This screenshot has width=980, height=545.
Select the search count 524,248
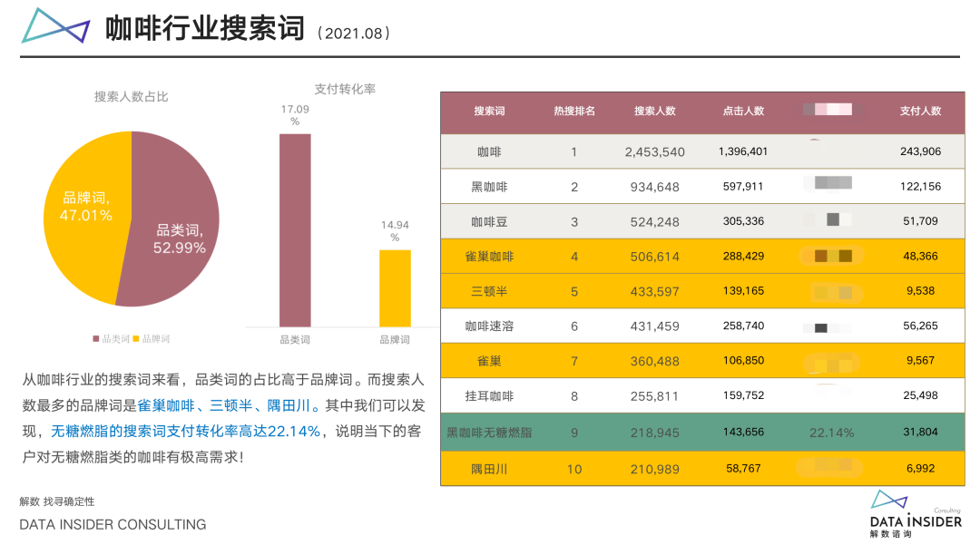pyautogui.click(x=655, y=221)
